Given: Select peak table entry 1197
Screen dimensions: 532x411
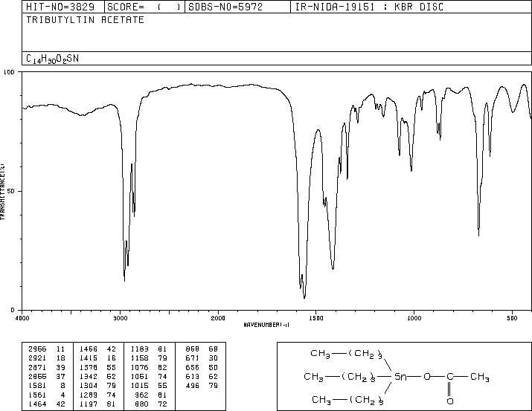Looking at the screenshot, I should click(89, 404).
